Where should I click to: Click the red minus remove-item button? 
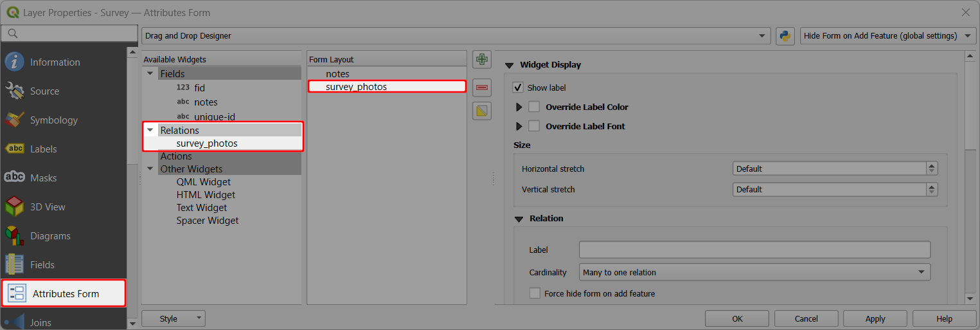click(x=481, y=87)
